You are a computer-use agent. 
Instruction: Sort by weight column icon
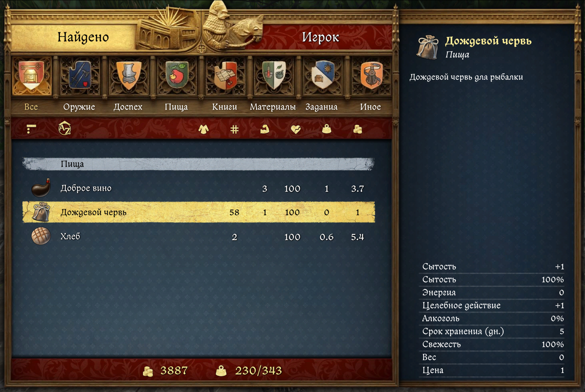[x=326, y=129]
